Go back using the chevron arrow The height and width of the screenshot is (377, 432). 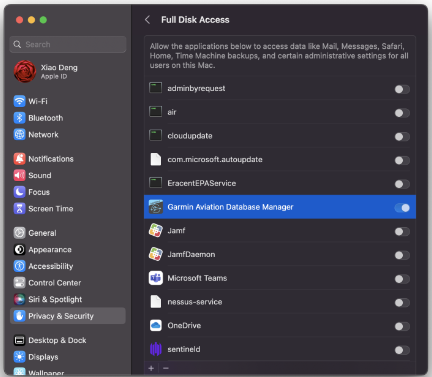[x=147, y=20]
